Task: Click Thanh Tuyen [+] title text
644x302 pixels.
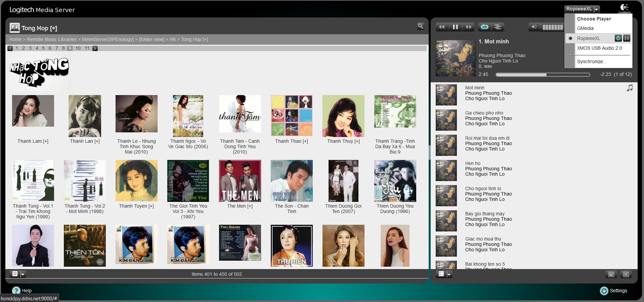Action: [136, 206]
